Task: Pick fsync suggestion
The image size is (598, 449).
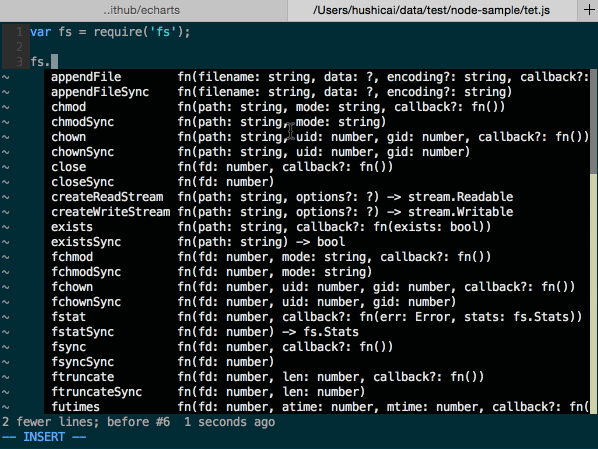Action: pyautogui.click(x=317, y=347)
